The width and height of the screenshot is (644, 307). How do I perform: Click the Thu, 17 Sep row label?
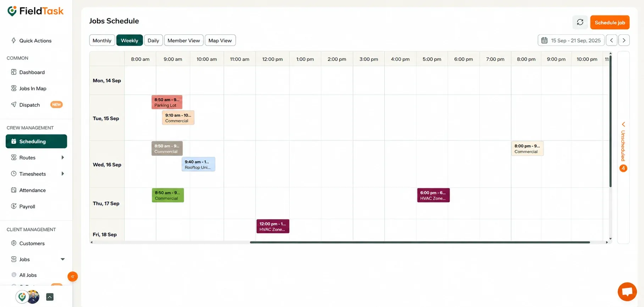(106, 203)
